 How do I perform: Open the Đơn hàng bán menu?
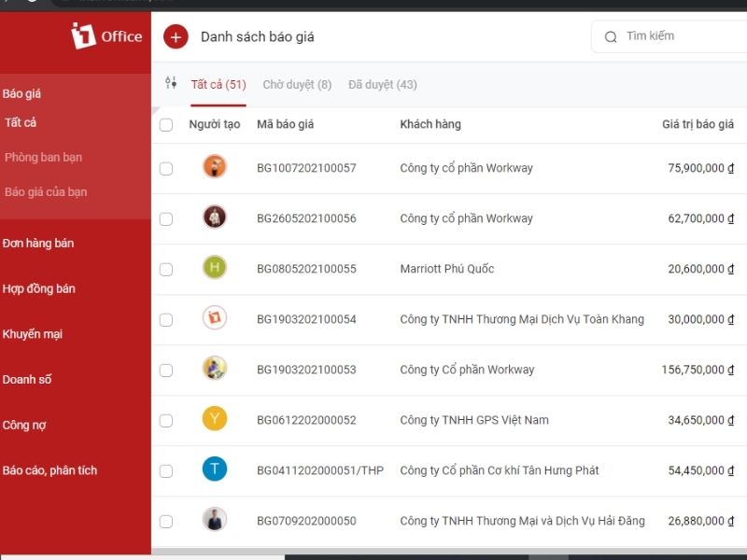(38, 244)
